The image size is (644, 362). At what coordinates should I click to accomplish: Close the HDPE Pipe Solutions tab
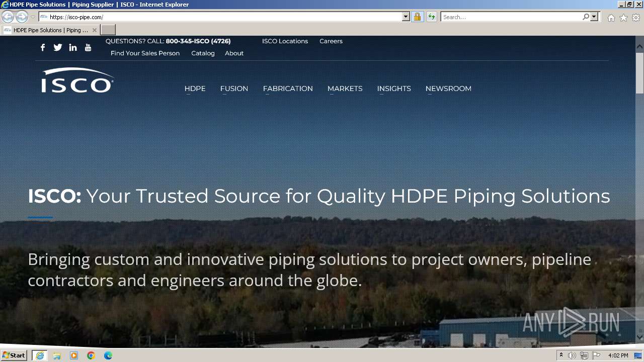click(x=95, y=30)
